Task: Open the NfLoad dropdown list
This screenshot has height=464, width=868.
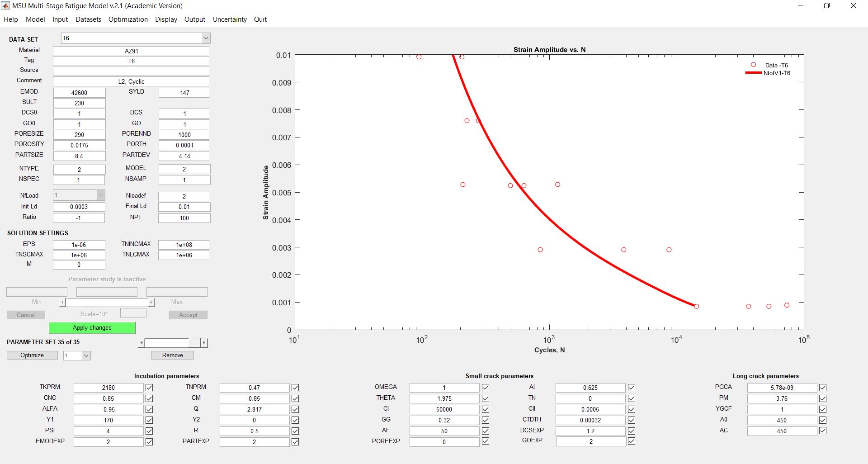Action: [x=101, y=195]
